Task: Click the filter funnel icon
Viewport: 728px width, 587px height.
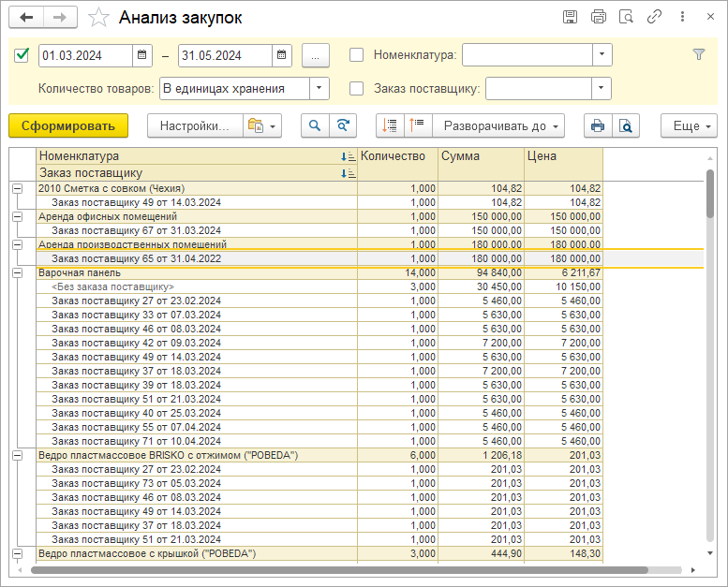Action: [698, 55]
